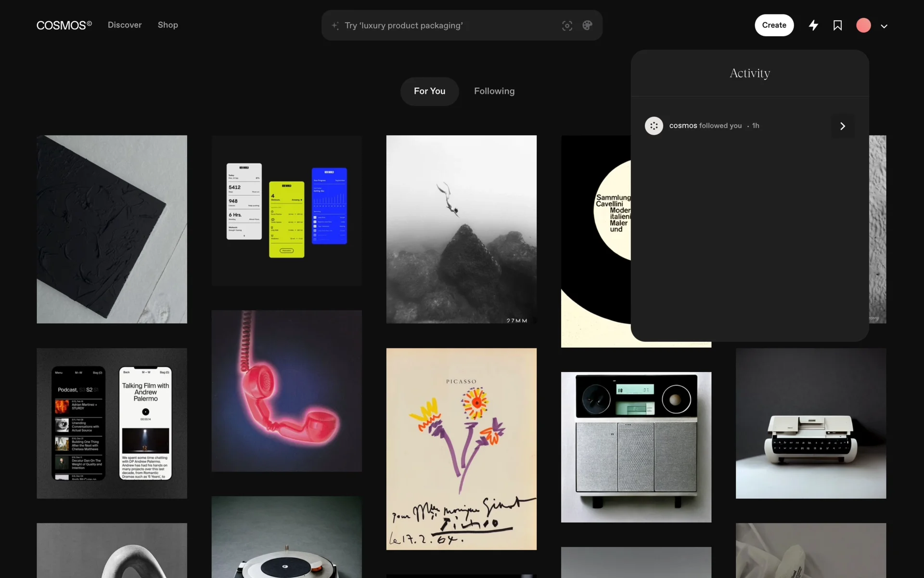Image resolution: width=924 pixels, height=578 pixels.
Task: Switch to the Following tab
Action: (494, 91)
